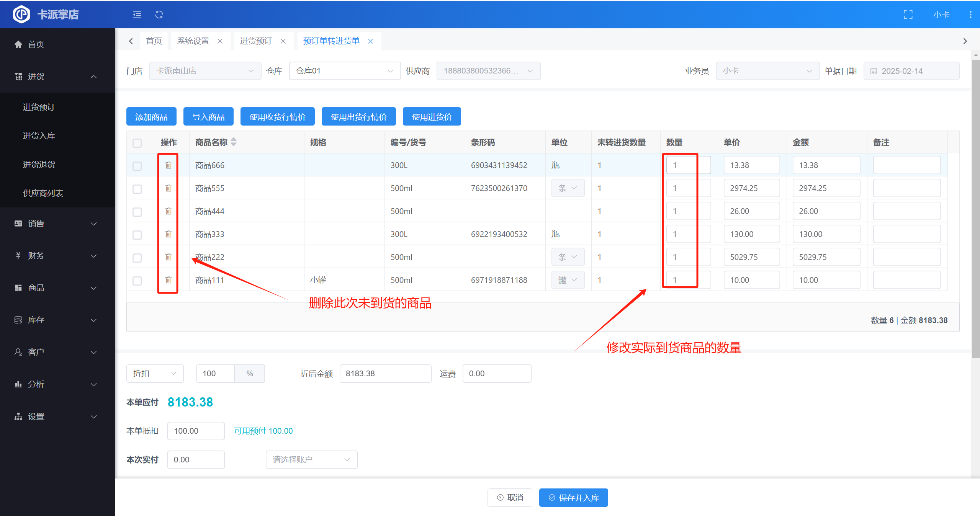Open the 请选择账户 account dropdown

(x=311, y=459)
